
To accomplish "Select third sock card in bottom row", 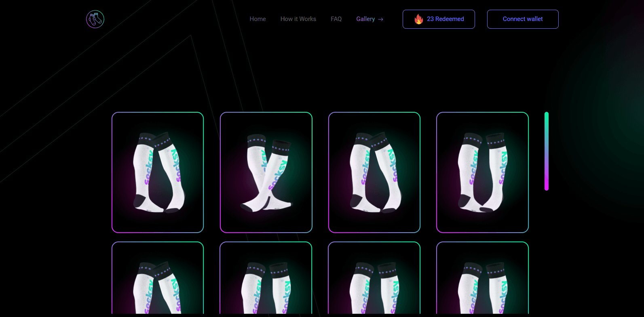I will coord(374,278).
